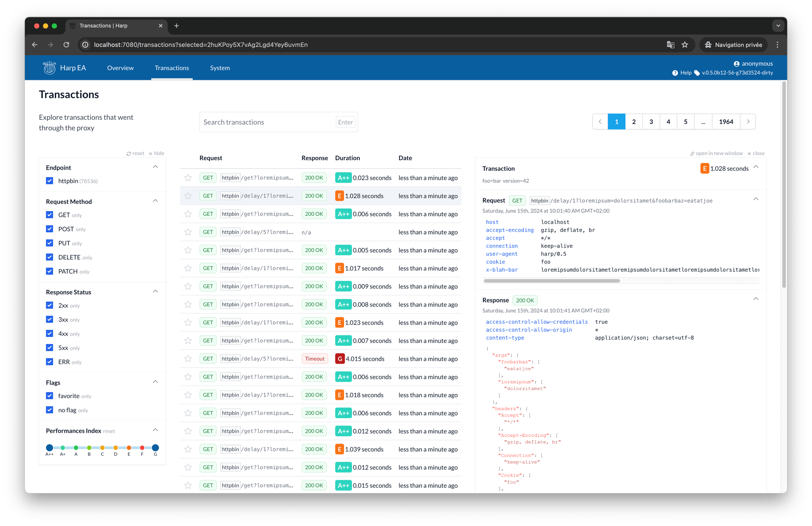812x526 pixels.
Task: Star the 0.015 seconds transaction row
Action: (188, 485)
